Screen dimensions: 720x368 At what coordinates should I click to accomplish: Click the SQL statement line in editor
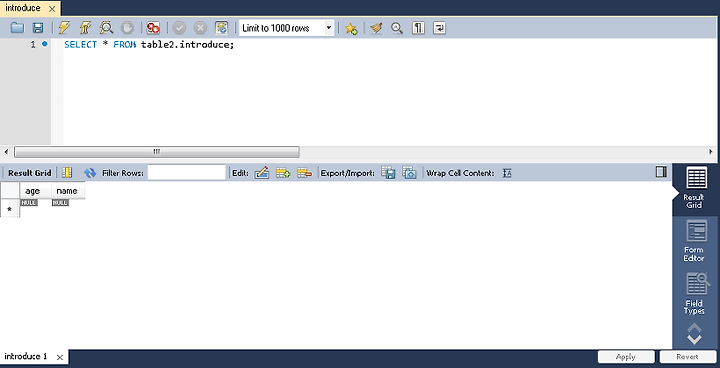coord(149,45)
